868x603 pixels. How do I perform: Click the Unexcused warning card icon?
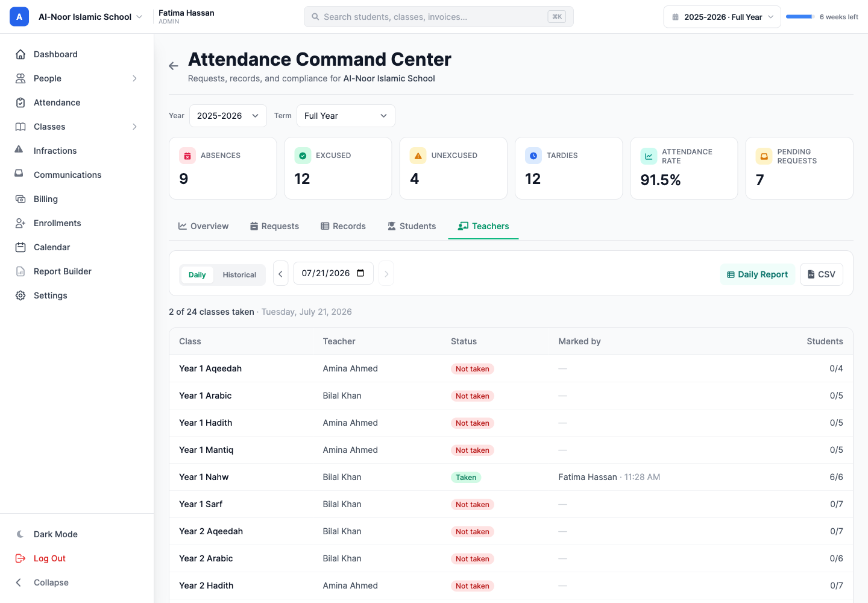click(x=418, y=156)
